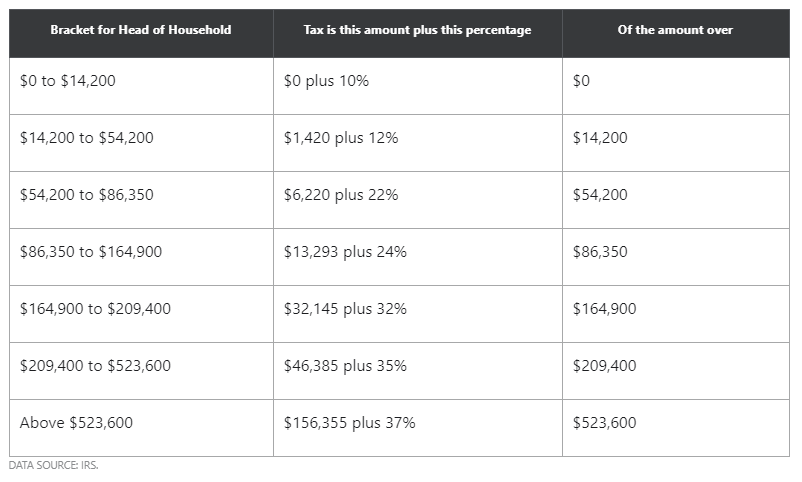Screen dimensions: 802x482
Task: Click the '$523,600' amount-over cell
Action: tap(676, 428)
